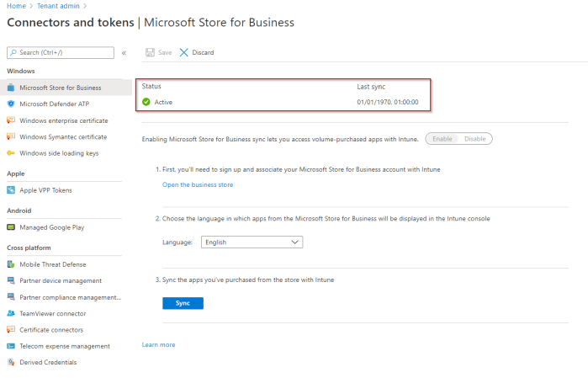Open the Language dropdown
The width and height of the screenshot is (588, 378).
point(252,242)
